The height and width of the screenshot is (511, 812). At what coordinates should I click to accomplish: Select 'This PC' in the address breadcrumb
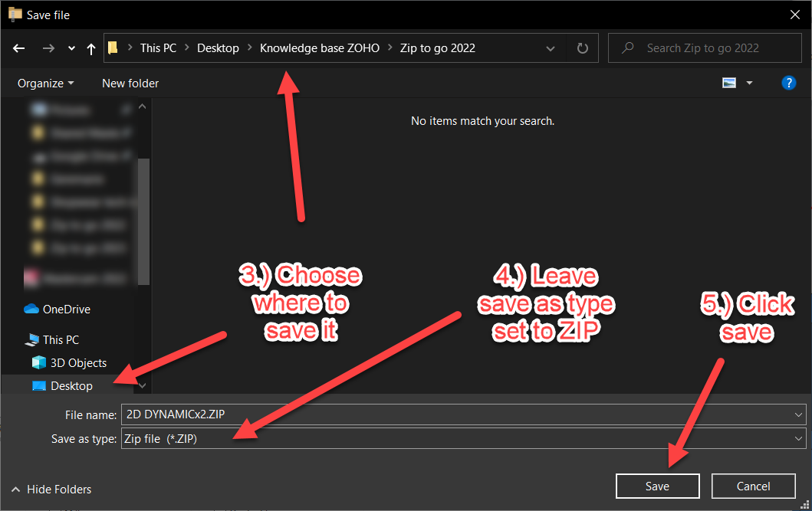tap(159, 48)
